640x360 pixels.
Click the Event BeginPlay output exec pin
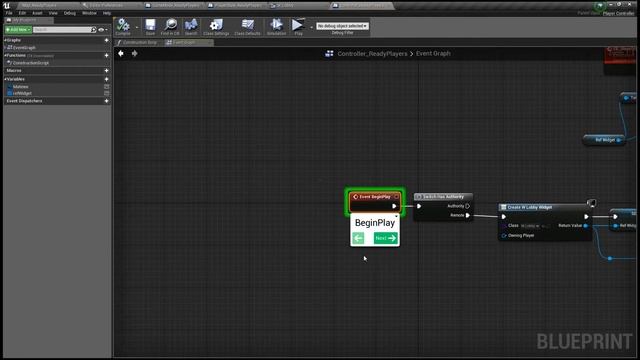pyautogui.click(x=394, y=206)
